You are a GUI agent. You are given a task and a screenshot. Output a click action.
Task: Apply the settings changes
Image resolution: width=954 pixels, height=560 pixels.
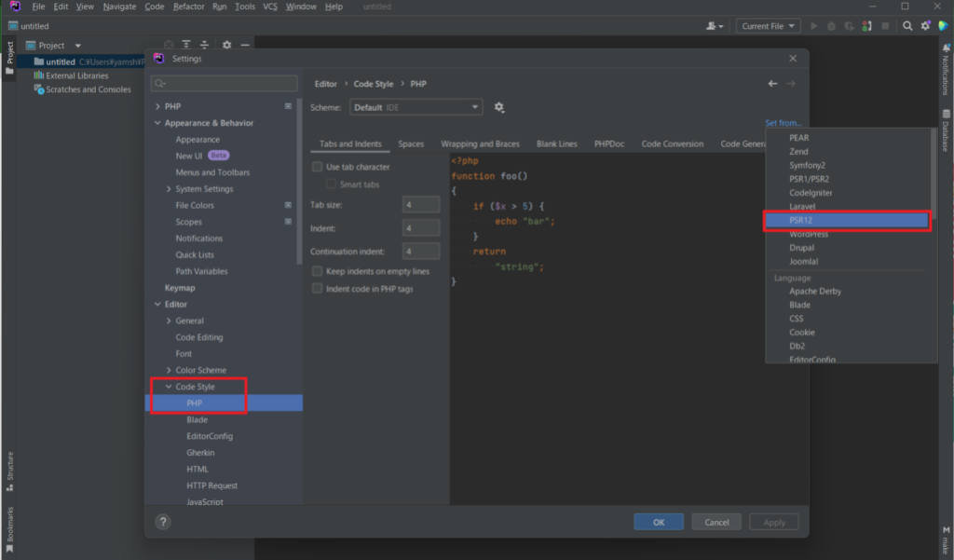click(773, 521)
